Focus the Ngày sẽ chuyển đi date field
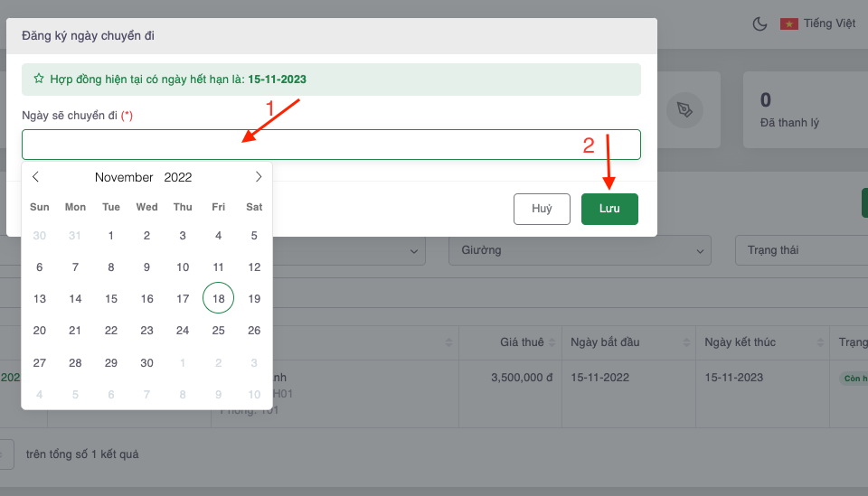The image size is (868, 496). click(x=331, y=145)
